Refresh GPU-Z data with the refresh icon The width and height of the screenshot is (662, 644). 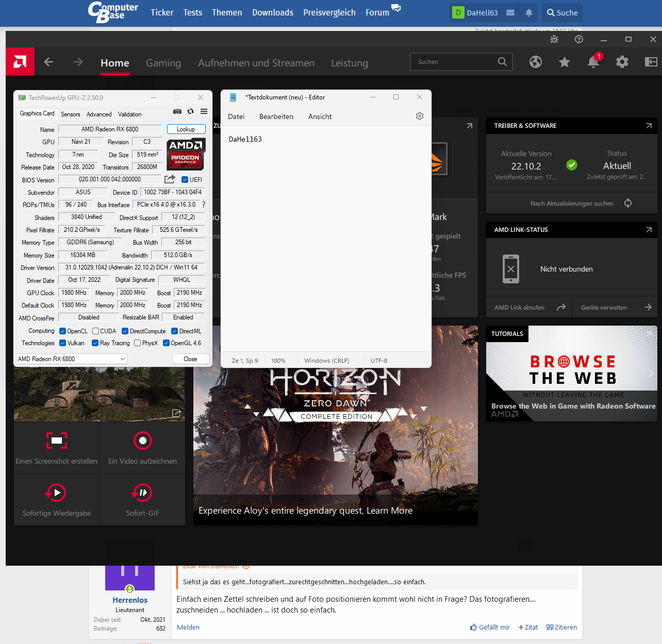click(190, 111)
